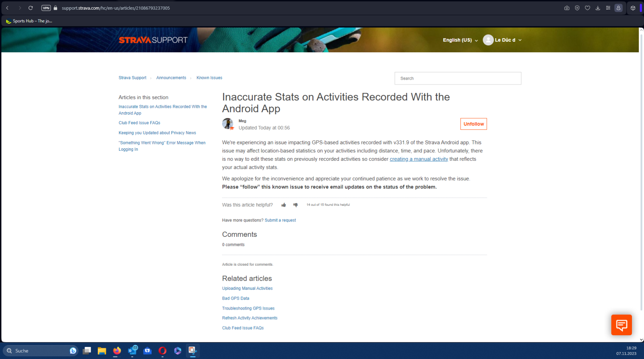Open related article 'Club Feed Issue FAQs'
Screen dimensions: 644x359
[x=243, y=328]
